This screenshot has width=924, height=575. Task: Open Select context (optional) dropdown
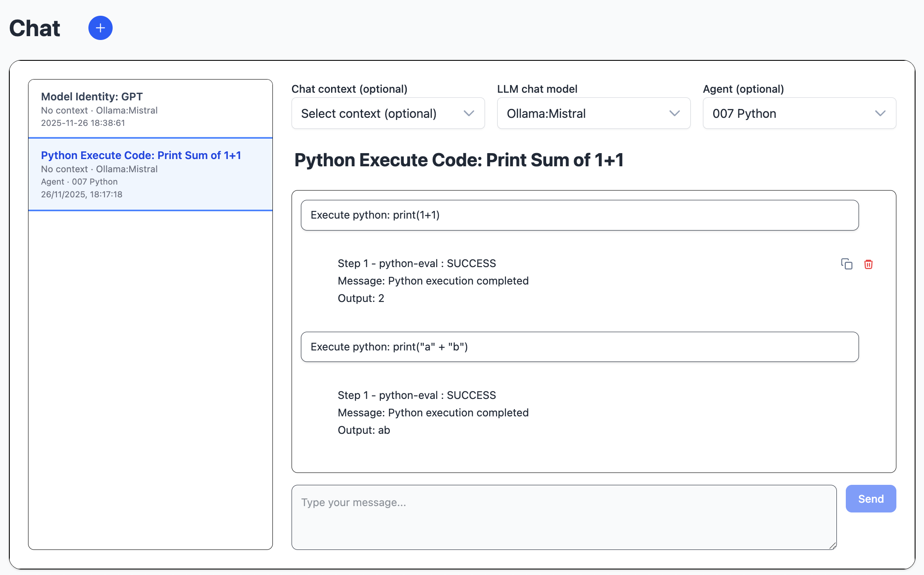pos(369,113)
